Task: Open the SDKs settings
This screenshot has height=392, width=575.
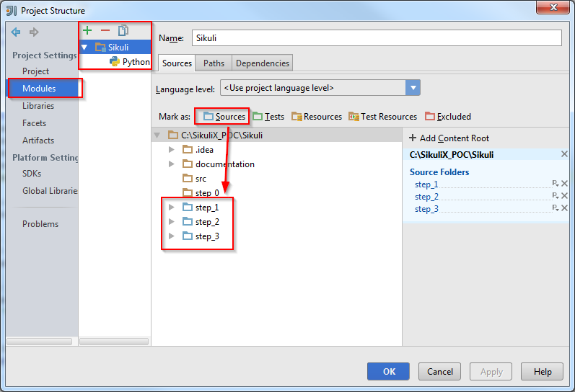Action: 32,173
